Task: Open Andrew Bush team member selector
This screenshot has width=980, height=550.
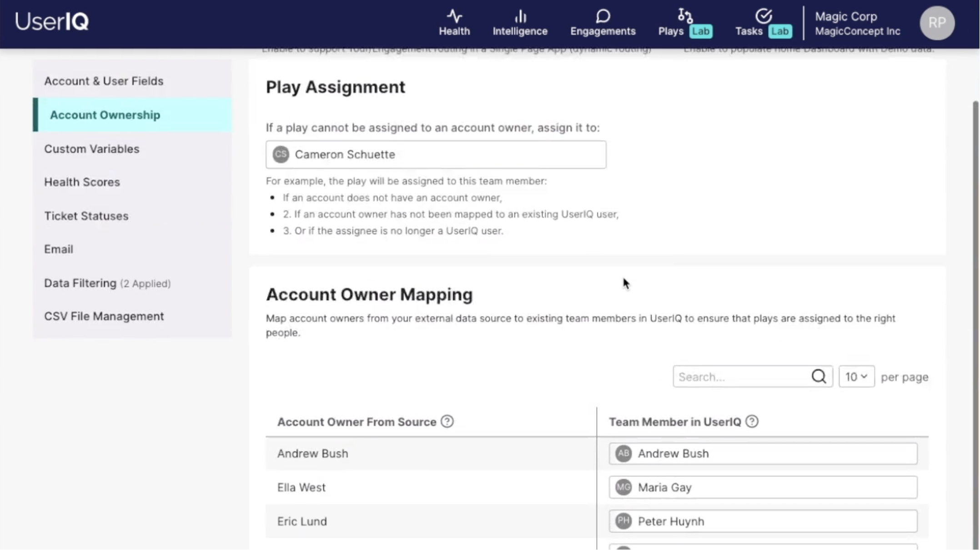Action: (763, 454)
